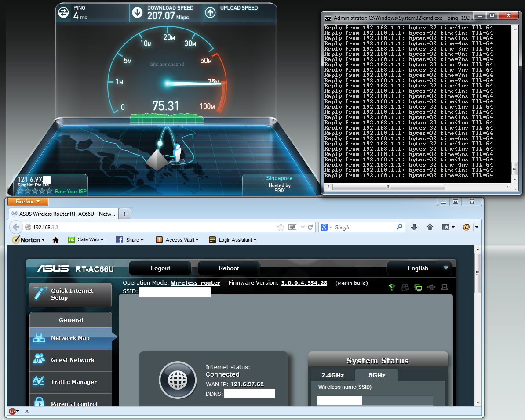Image resolution: width=525 pixels, height=420 pixels.
Task: Click the Wireless name SSID field
Action: (375, 400)
